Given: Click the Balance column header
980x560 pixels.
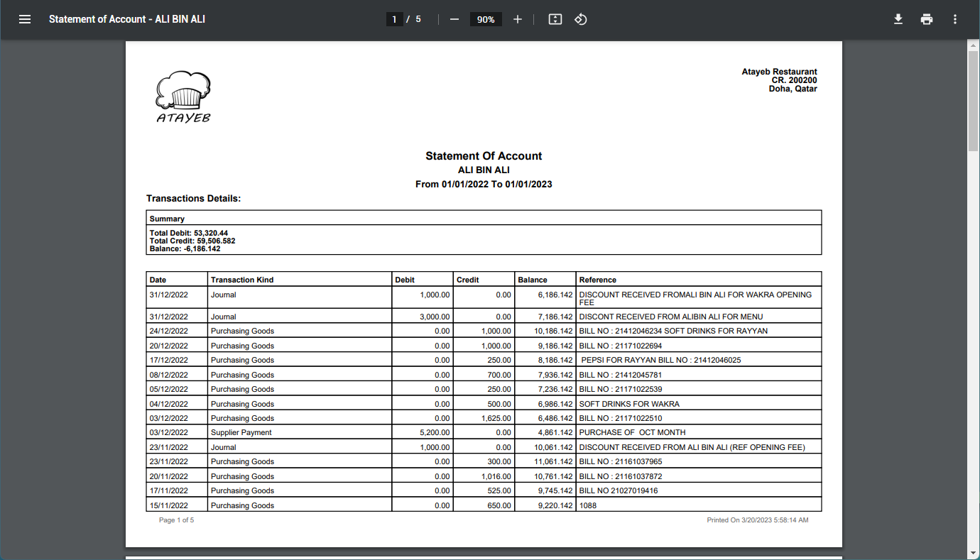Looking at the screenshot, I should (533, 280).
